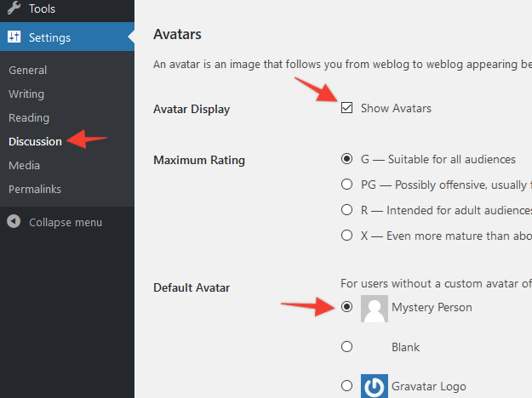Click the Collapse menu arrow icon
Image resolution: width=532 pixels, height=398 pixels.
(x=14, y=221)
